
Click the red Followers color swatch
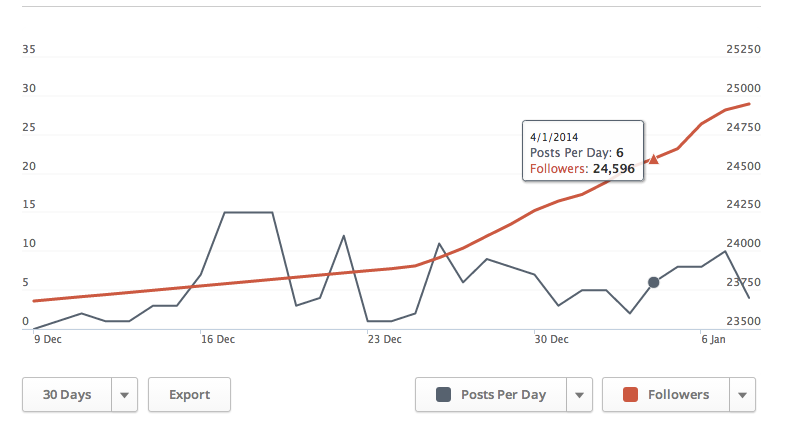(630, 394)
